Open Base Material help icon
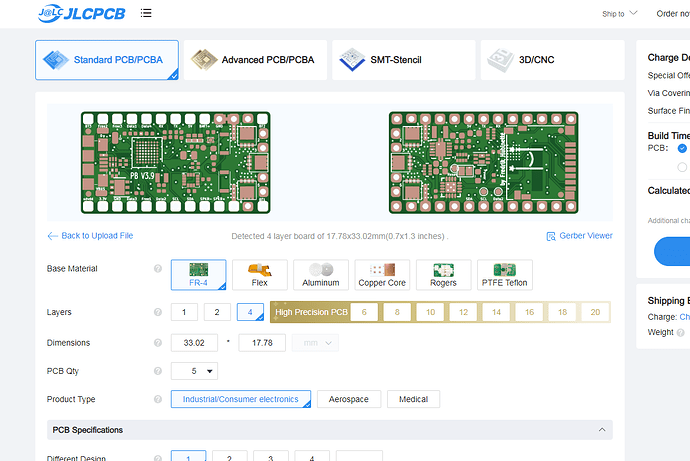The height and width of the screenshot is (461, 690). (x=158, y=268)
